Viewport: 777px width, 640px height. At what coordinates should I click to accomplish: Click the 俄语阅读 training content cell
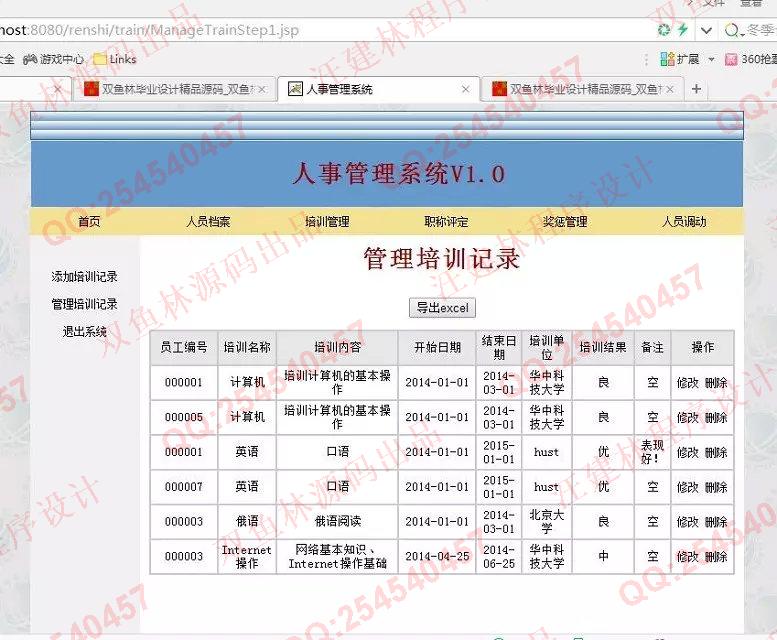pyautogui.click(x=337, y=522)
